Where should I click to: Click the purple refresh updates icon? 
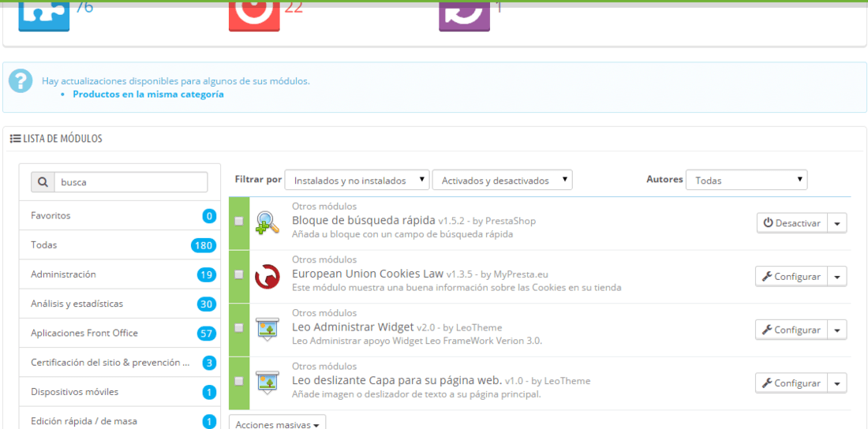(x=465, y=17)
